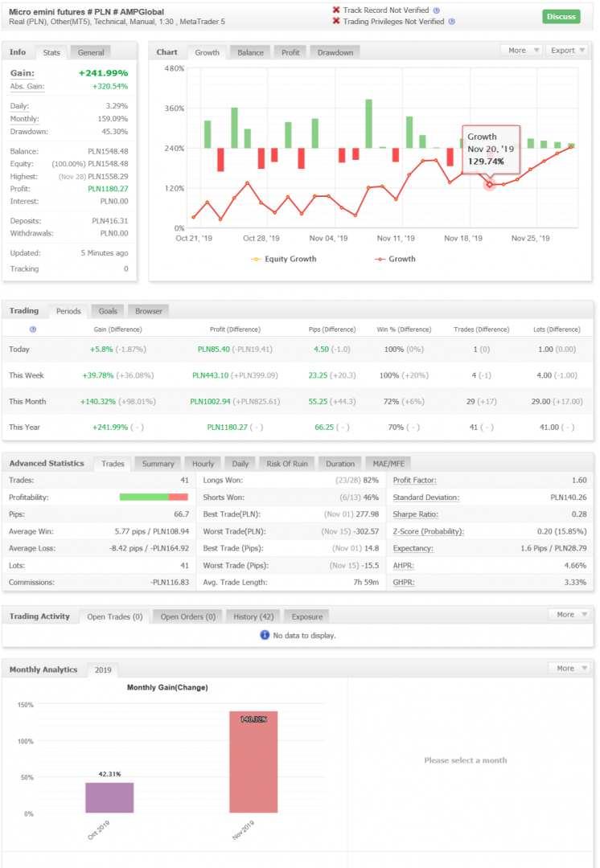Expand More dropdown in Monthly Analytics panel
Viewport: 600px width, 868px height.
pos(570,669)
